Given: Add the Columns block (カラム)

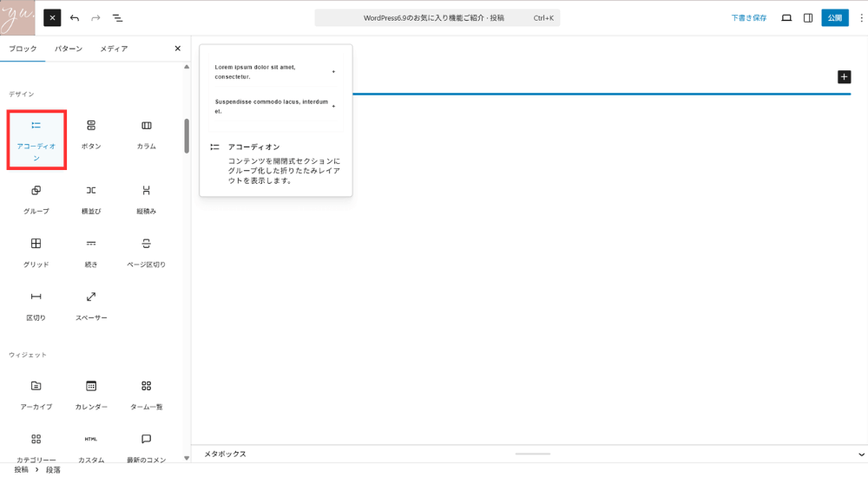Looking at the screenshot, I should [146, 134].
